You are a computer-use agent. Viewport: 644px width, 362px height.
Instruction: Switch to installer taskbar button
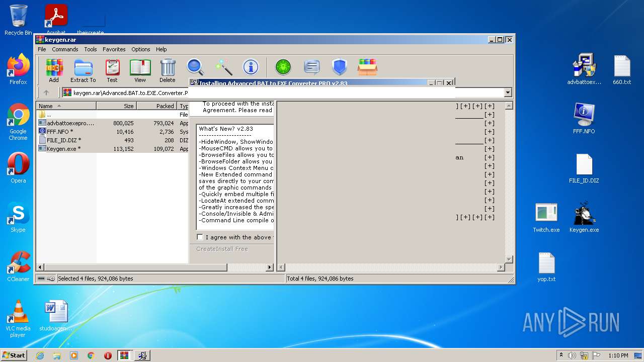(142, 355)
